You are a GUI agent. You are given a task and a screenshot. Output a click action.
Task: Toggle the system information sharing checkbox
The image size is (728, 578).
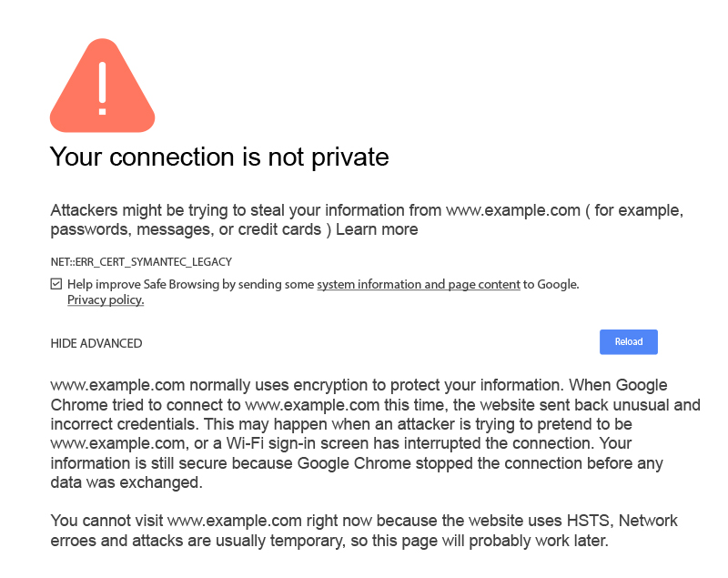(56, 284)
